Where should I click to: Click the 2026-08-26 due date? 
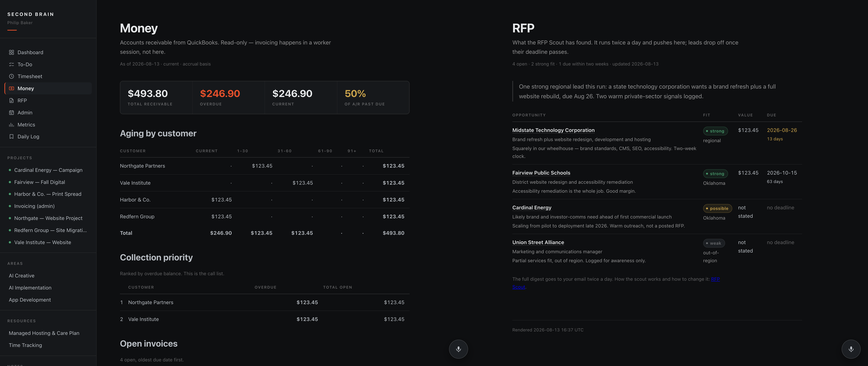pos(782,130)
